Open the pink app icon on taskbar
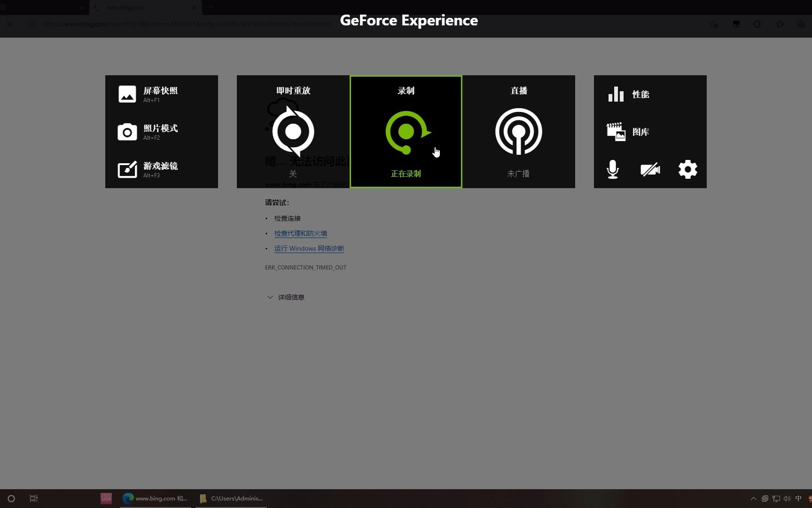Viewport: 812px width, 508px height. pos(106,499)
